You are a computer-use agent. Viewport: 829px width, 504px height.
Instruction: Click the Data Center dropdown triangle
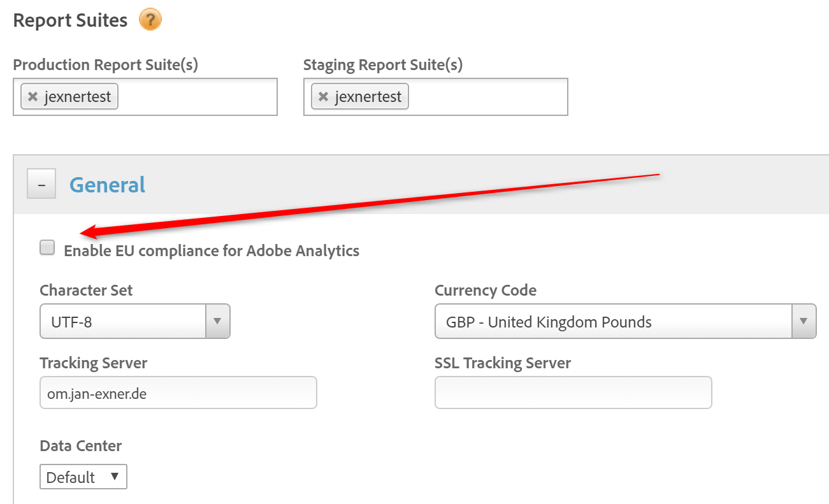pyautogui.click(x=115, y=477)
